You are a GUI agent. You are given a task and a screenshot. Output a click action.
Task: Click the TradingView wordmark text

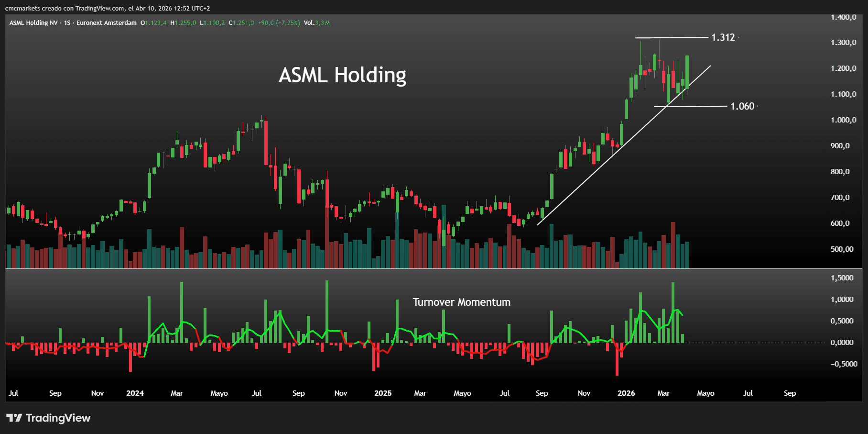58,418
